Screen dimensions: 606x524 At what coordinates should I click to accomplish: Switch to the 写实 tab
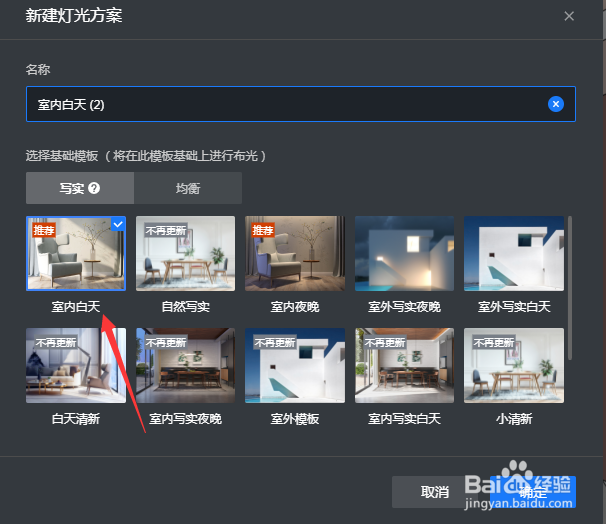pyautogui.click(x=80, y=188)
